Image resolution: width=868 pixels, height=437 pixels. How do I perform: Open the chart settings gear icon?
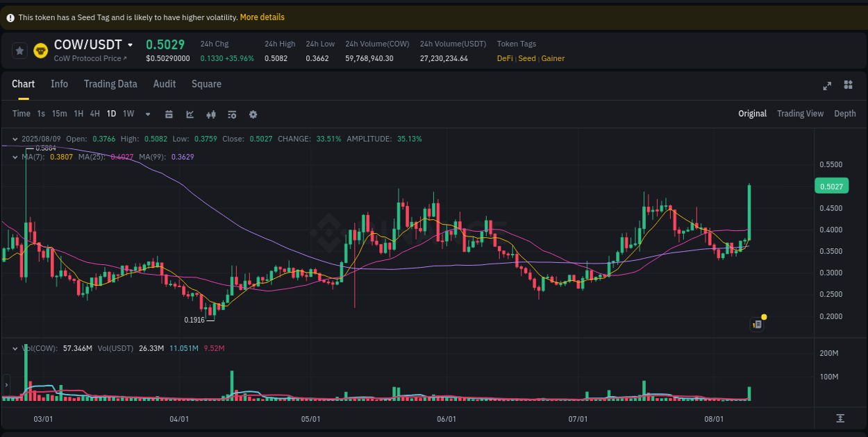(x=253, y=114)
